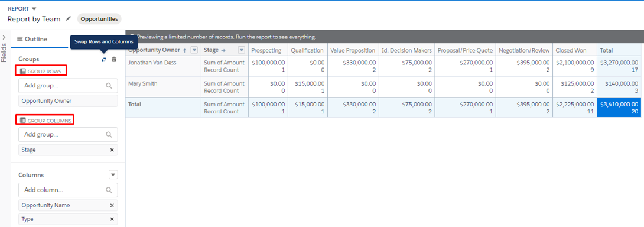Open the REPORT dropdown arrow
This screenshot has width=644, height=227.
click(x=34, y=9)
